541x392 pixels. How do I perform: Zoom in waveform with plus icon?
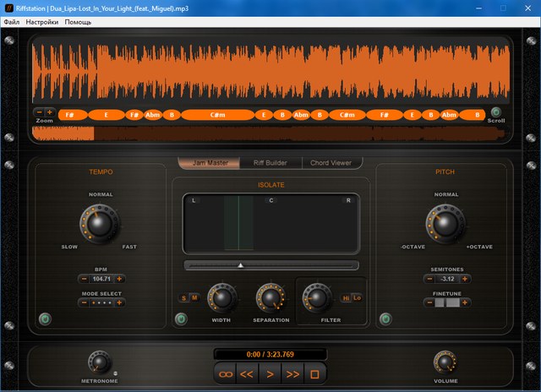50,112
